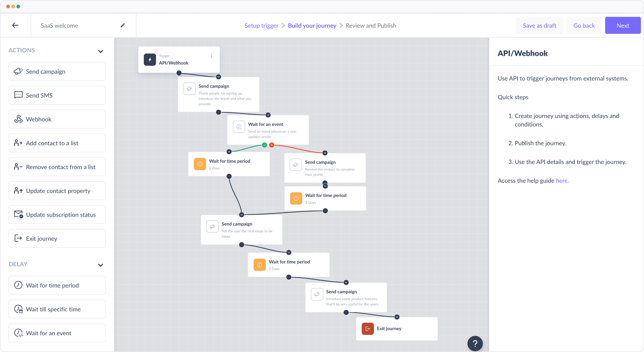The image size is (644, 352).
Task: Click the red Exit journey node icon
Action: coord(367,329)
